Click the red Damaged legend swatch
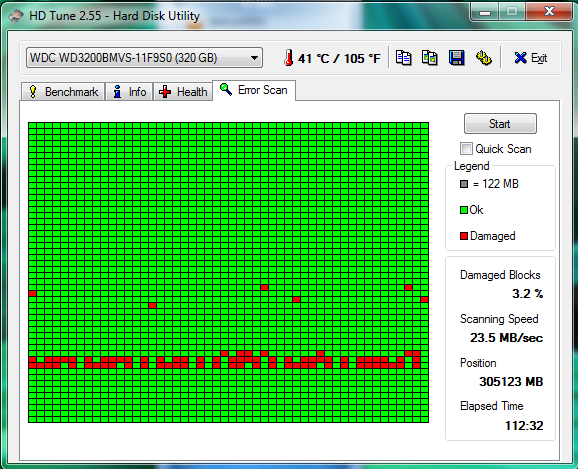 (464, 236)
